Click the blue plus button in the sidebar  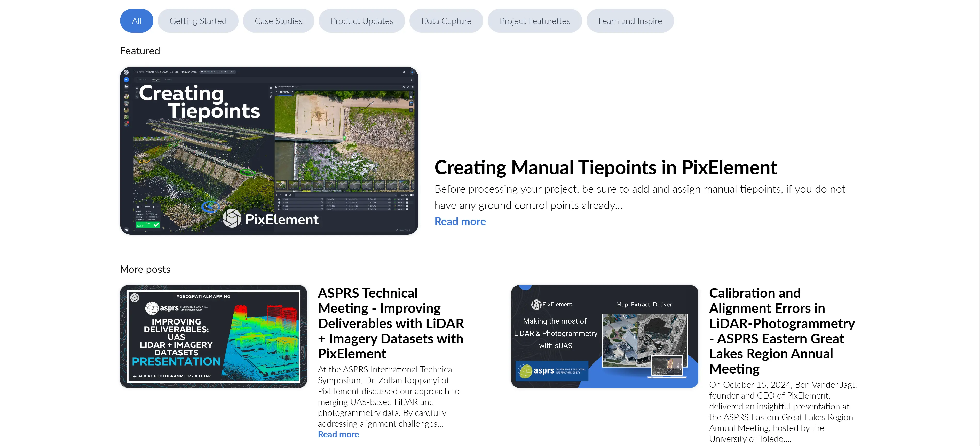point(126,80)
